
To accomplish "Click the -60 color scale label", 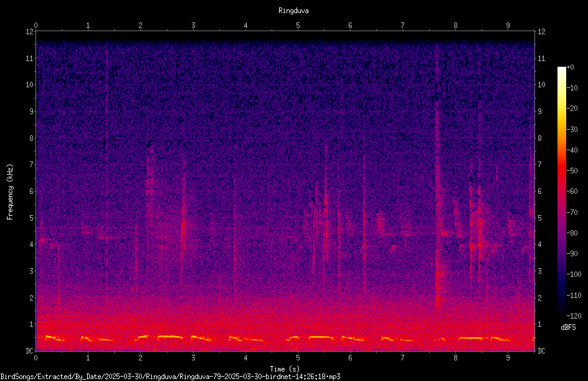I will (572, 191).
